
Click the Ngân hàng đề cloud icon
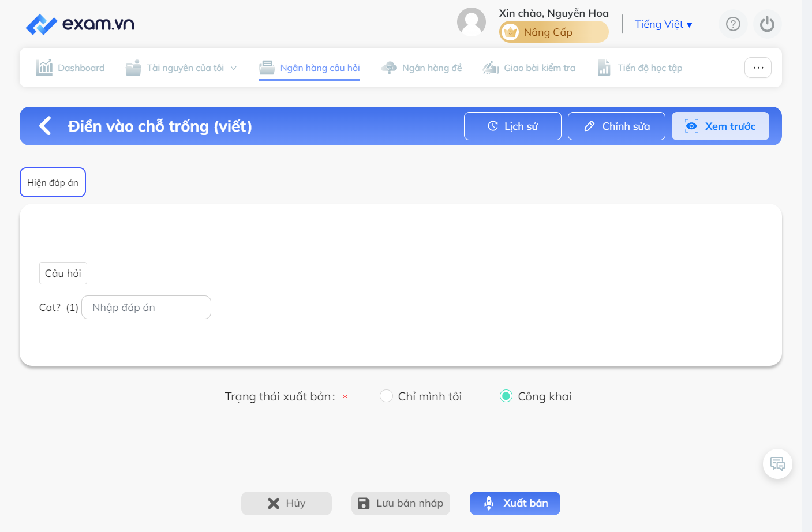(x=389, y=68)
